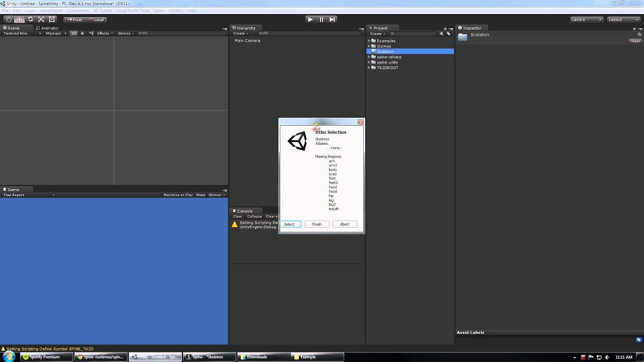Click the Project search-by-label tag icon

pyautogui.click(x=448, y=34)
